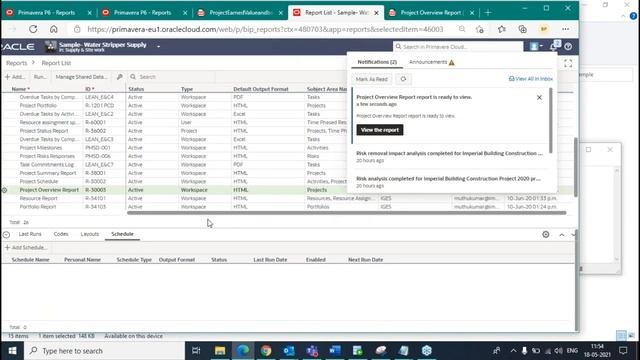Open the Risk removal impact analysis notification
640x360 pixels.
click(449, 157)
